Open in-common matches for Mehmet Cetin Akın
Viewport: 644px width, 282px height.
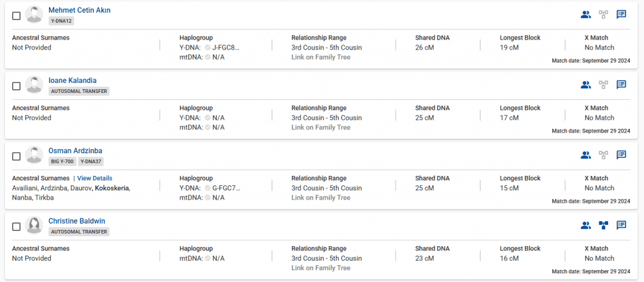pos(586,14)
